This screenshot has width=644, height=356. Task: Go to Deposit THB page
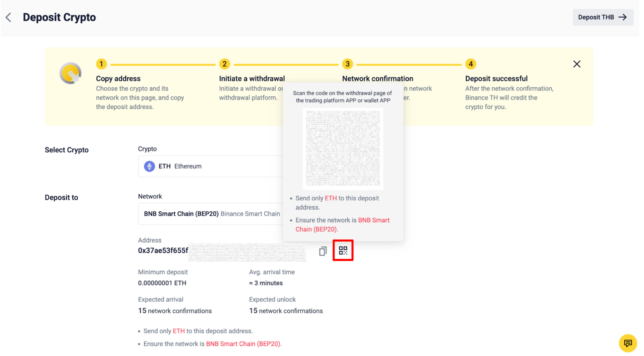(603, 17)
